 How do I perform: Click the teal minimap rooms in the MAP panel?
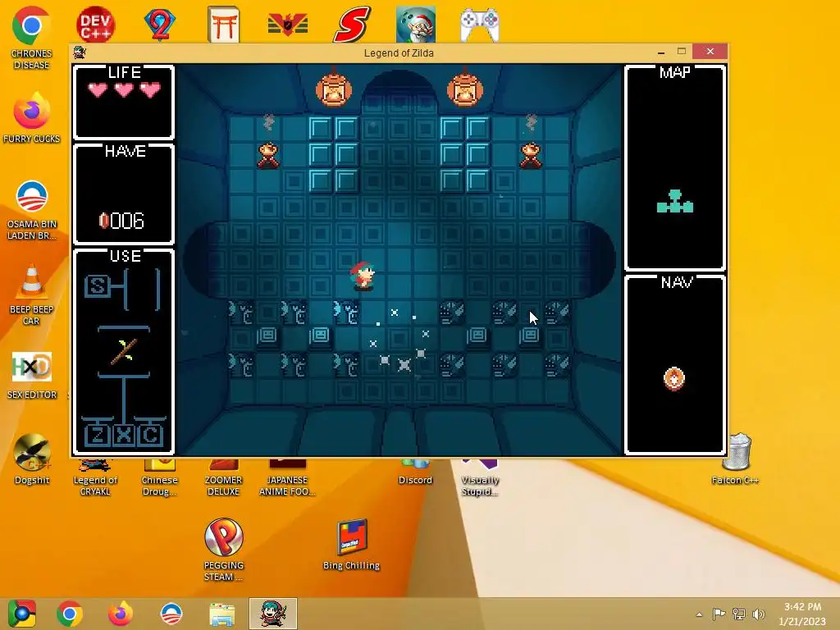(x=675, y=202)
